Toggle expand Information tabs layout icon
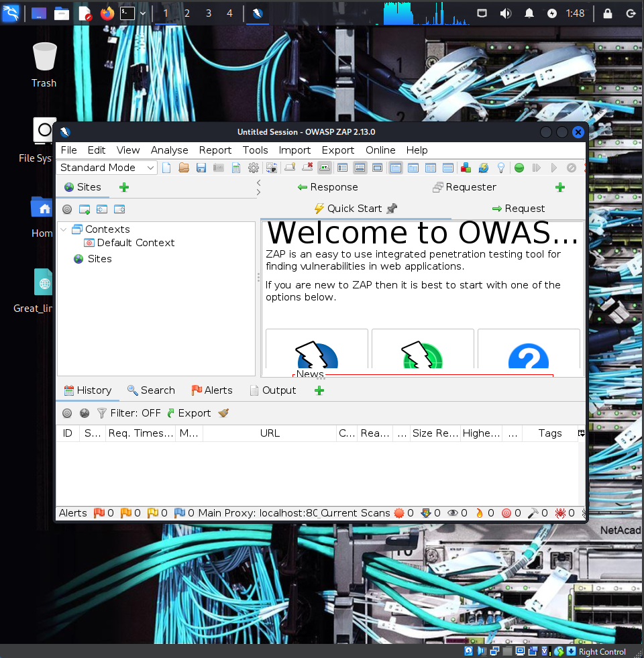This screenshot has width=644, height=658. pos(360,168)
